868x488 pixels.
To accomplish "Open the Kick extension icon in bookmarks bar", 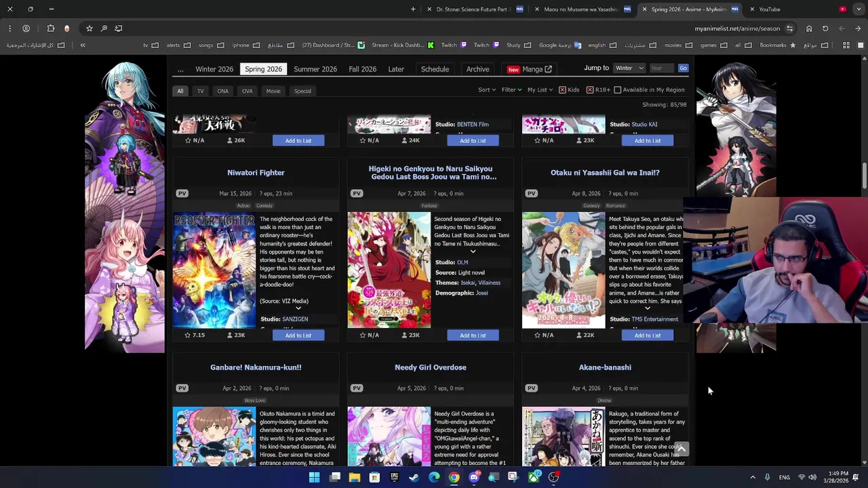I will click(x=431, y=45).
